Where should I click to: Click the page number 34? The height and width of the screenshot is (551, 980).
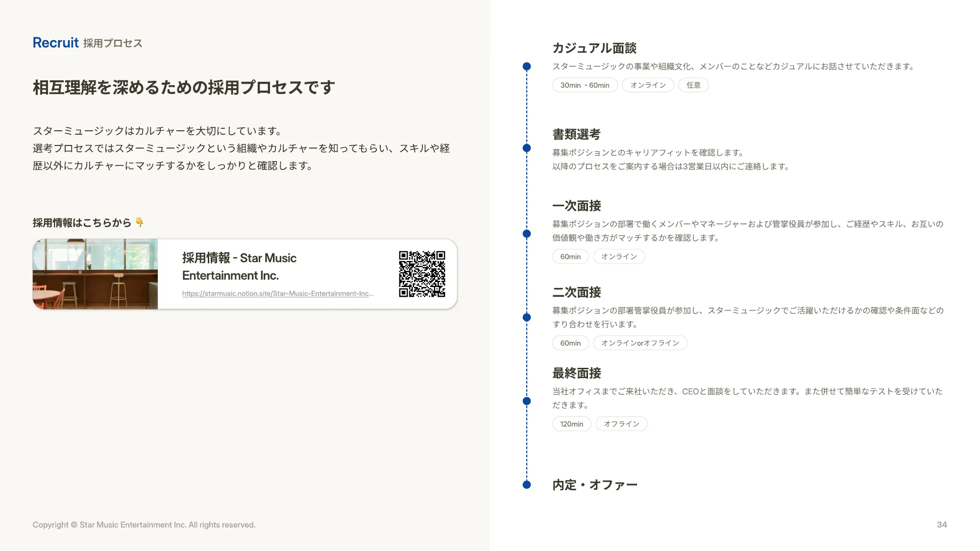[941, 525]
